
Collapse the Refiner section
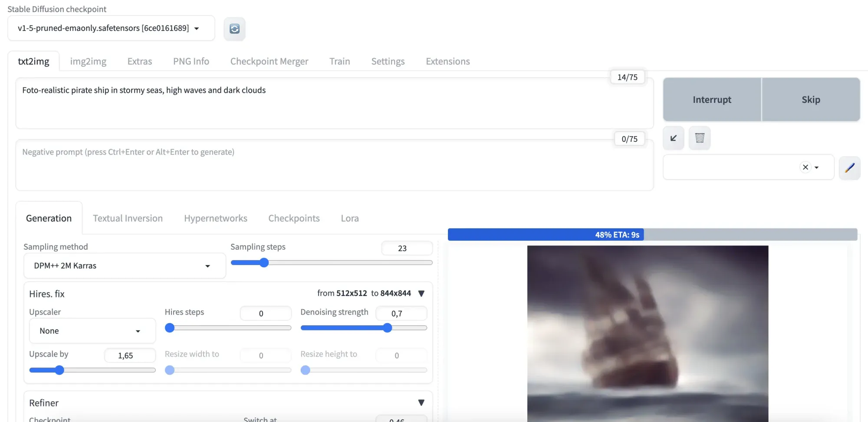(421, 402)
